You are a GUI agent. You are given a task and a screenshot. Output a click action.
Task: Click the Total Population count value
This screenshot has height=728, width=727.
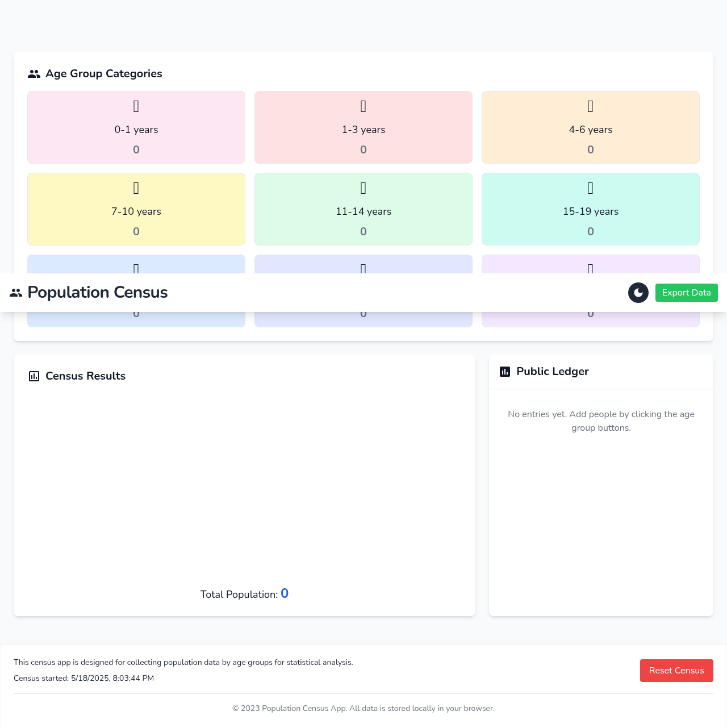[285, 593]
